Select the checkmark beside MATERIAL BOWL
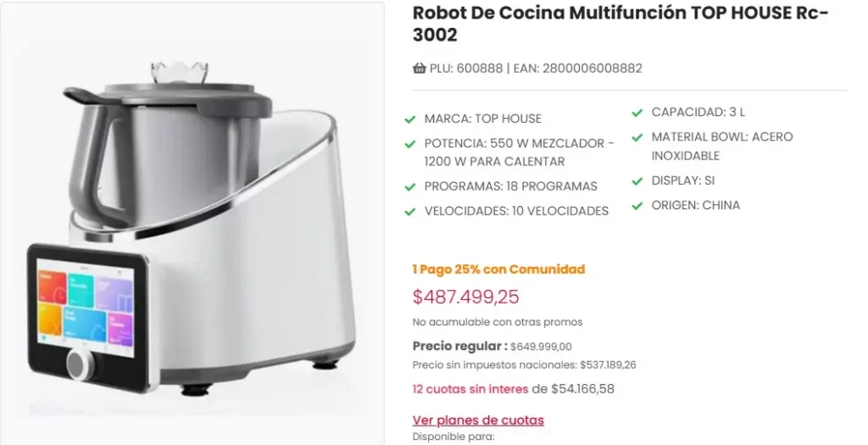Screen dimensions: 868x445 point(637,137)
